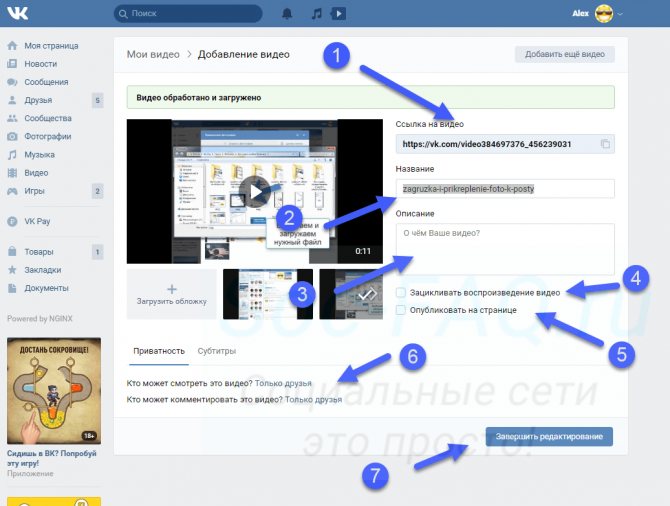This screenshot has height=506, width=670.
Task: Open Моя страница in sidebar
Action: (x=51, y=46)
